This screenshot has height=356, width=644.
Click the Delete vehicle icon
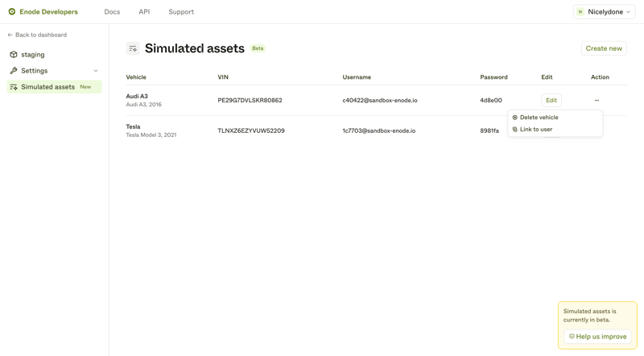click(515, 118)
